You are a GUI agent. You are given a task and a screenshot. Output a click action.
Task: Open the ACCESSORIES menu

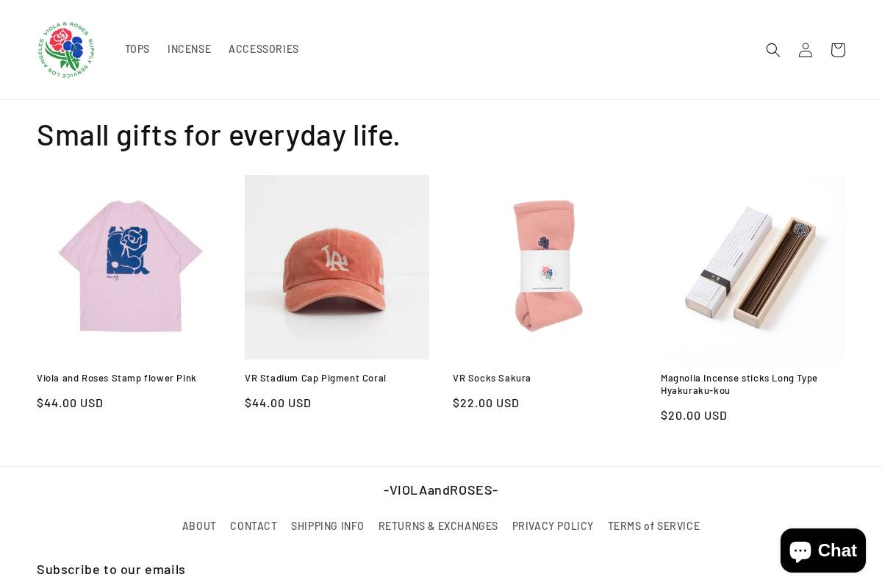[x=263, y=49]
